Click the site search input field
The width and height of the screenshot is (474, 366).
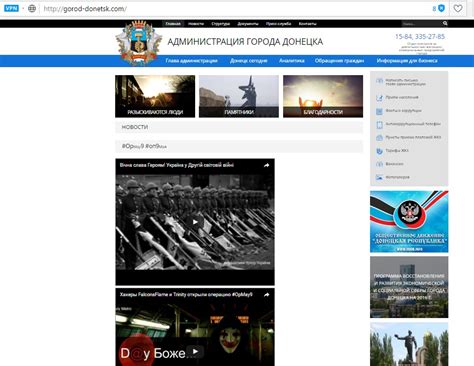pos(421,24)
